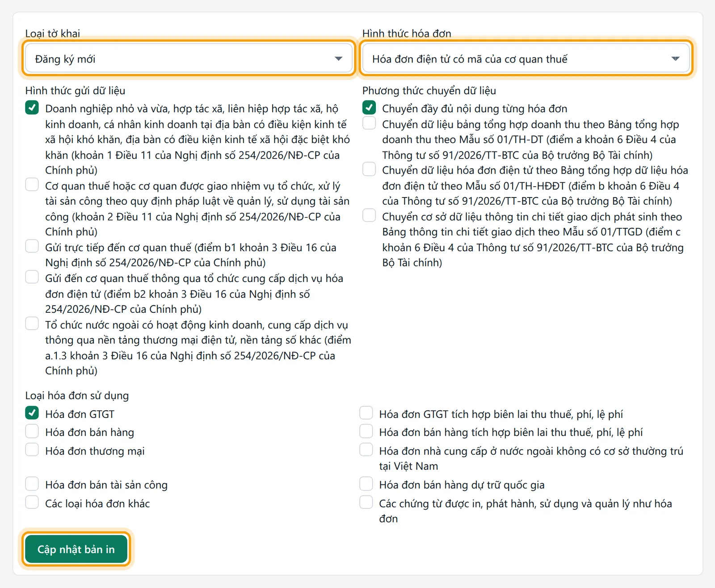Check Gửi trực tiếp đến cơ quan thuế

pyautogui.click(x=32, y=246)
